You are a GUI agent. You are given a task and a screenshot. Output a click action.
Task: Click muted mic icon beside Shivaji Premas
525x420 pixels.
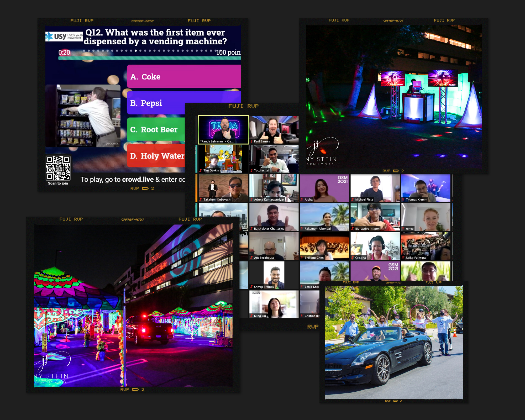251,287
